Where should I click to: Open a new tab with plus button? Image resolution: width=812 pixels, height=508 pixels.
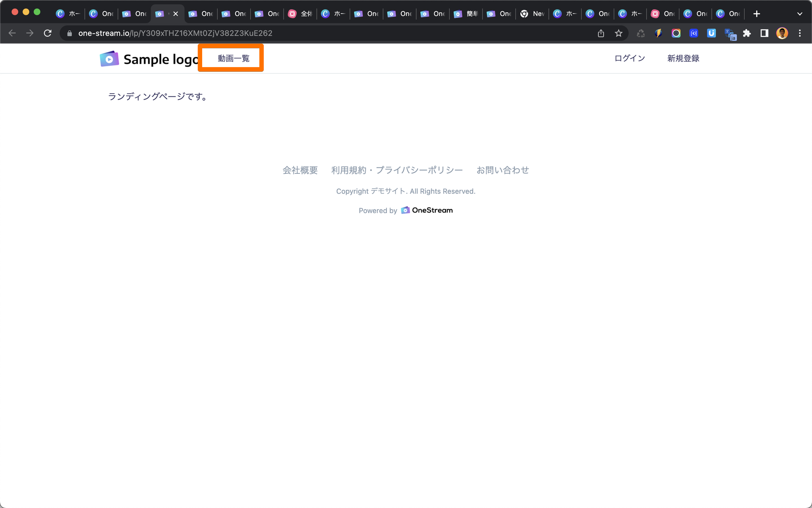(756, 14)
